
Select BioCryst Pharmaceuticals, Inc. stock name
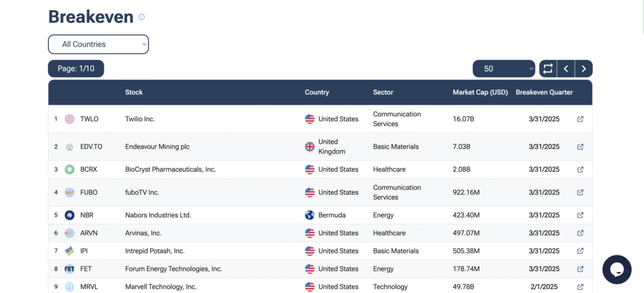[170, 170]
